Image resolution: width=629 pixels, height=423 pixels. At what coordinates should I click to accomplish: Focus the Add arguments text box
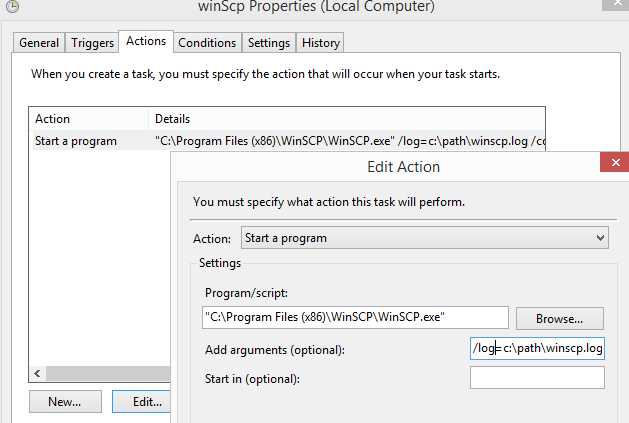click(537, 348)
